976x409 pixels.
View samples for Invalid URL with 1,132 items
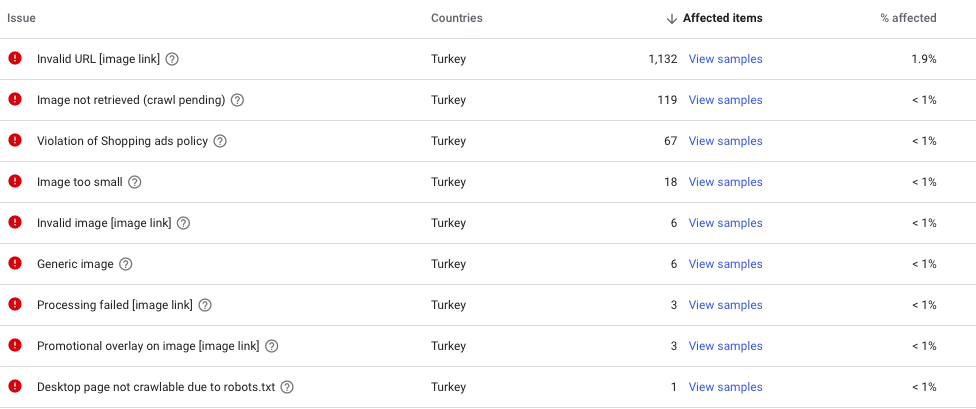click(725, 59)
